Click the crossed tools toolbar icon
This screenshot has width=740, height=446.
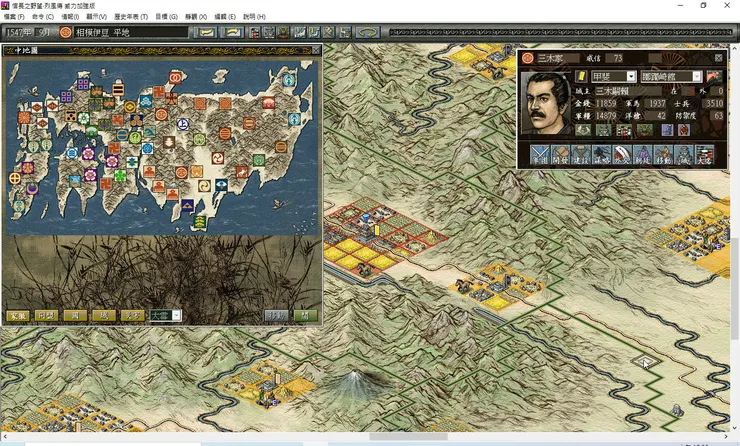(x=329, y=32)
